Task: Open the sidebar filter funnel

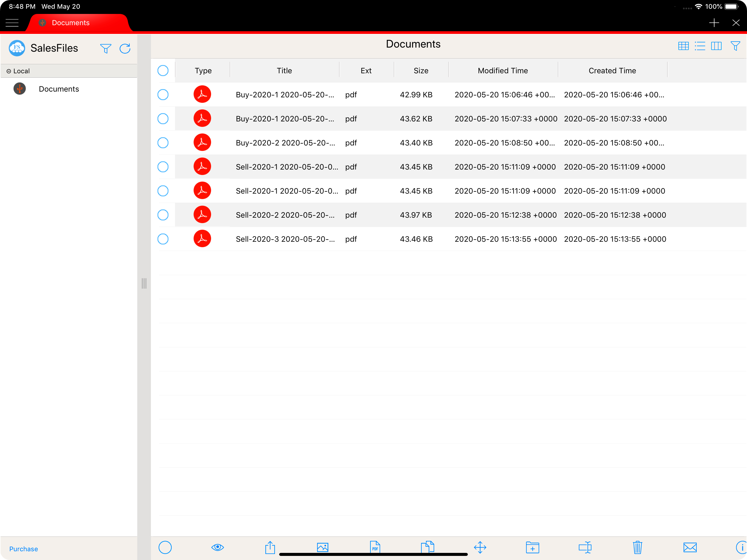Action: click(x=106, y=48)
